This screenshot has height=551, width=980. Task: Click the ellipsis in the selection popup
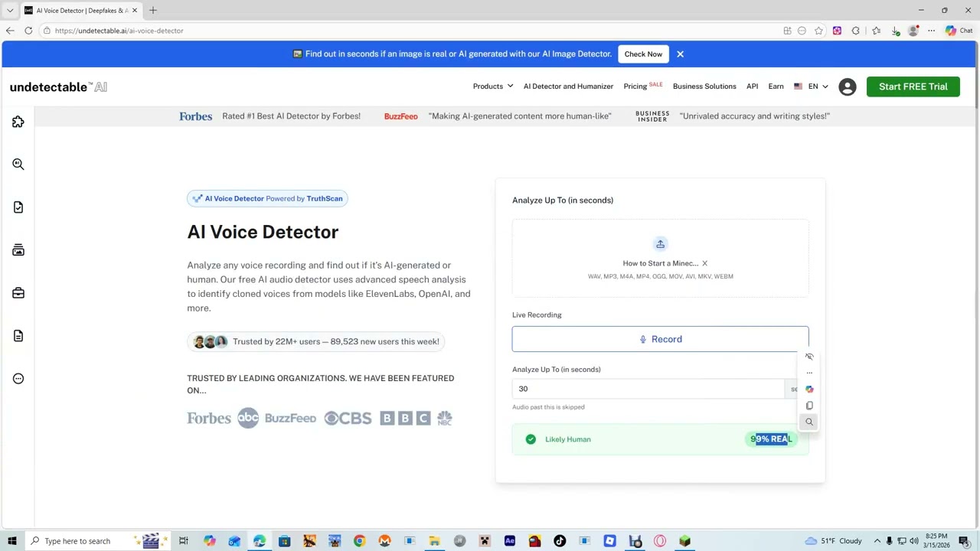coord(809,373)
